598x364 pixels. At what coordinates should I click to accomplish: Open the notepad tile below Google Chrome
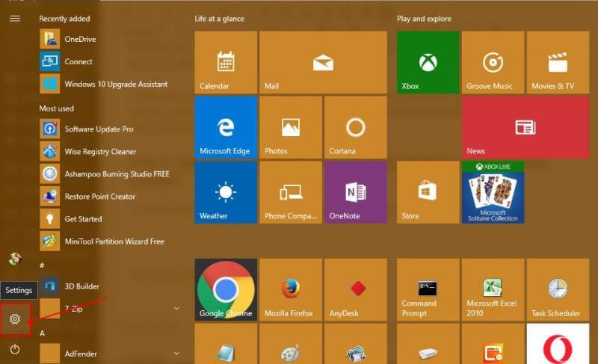226,344
